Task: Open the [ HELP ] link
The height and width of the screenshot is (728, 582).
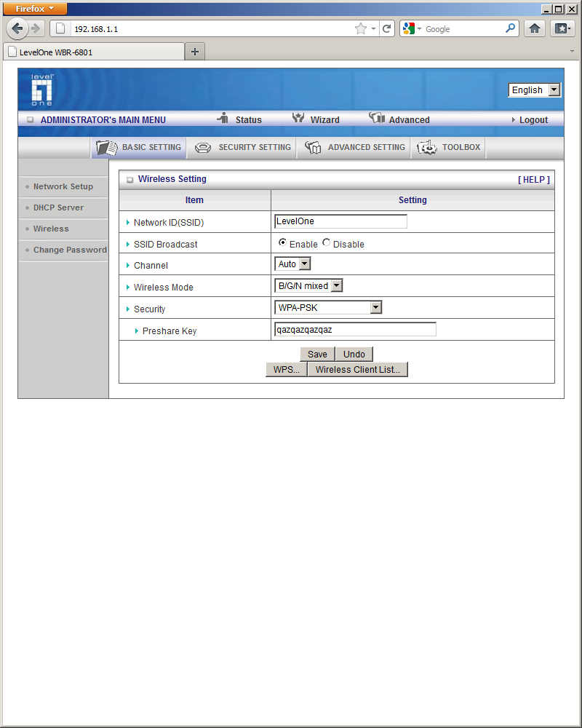Action: click(534, 180)
